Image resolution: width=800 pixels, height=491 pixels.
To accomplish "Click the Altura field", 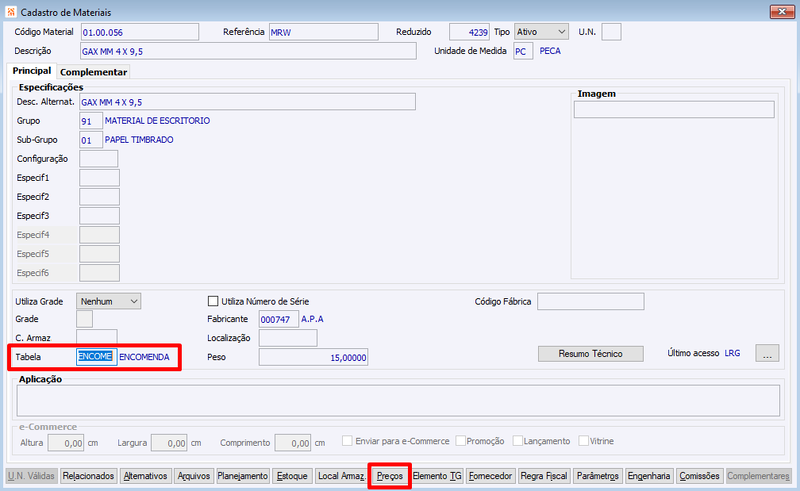I will [66, 443].
